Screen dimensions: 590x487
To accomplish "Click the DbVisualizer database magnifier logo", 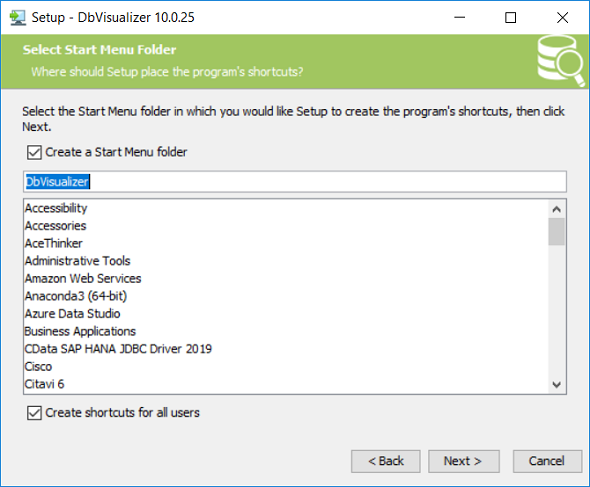I will 561,61.
